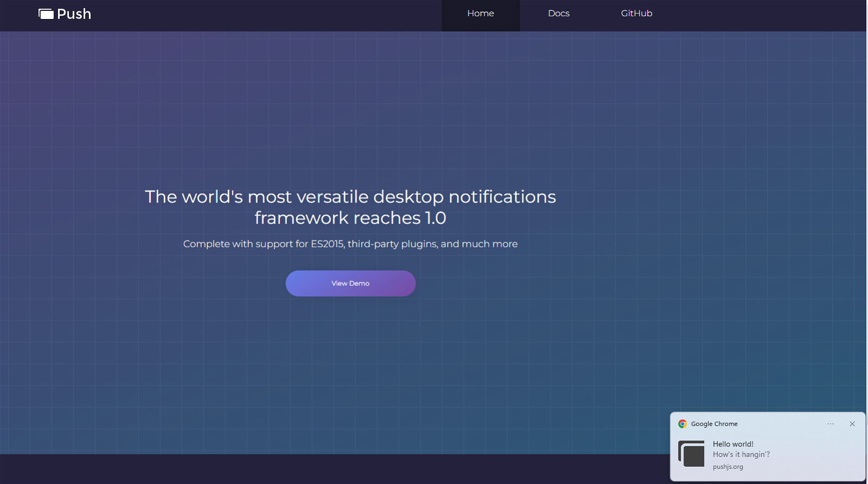Image resolution: width=868 pixels, height=484 pixels.
Task: Click the 'Hello world!' notification title
Action: [x=733, y=444]
